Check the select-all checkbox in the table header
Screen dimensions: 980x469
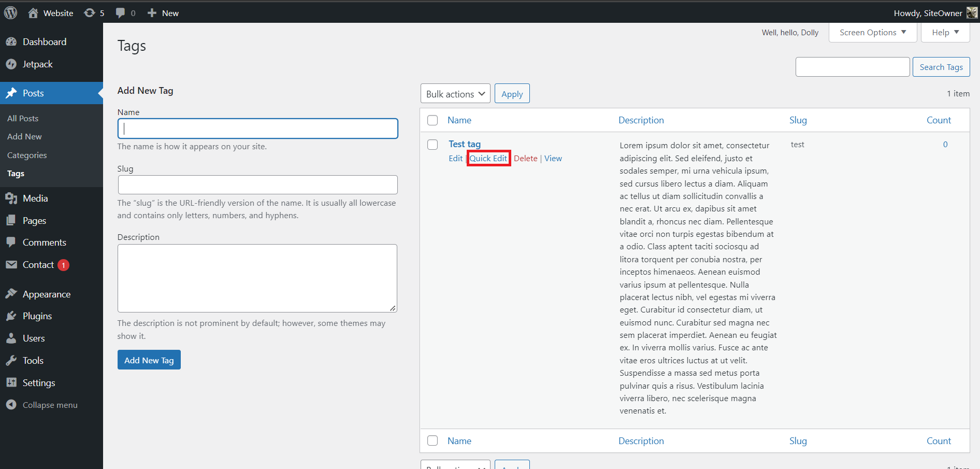(433, 120)
